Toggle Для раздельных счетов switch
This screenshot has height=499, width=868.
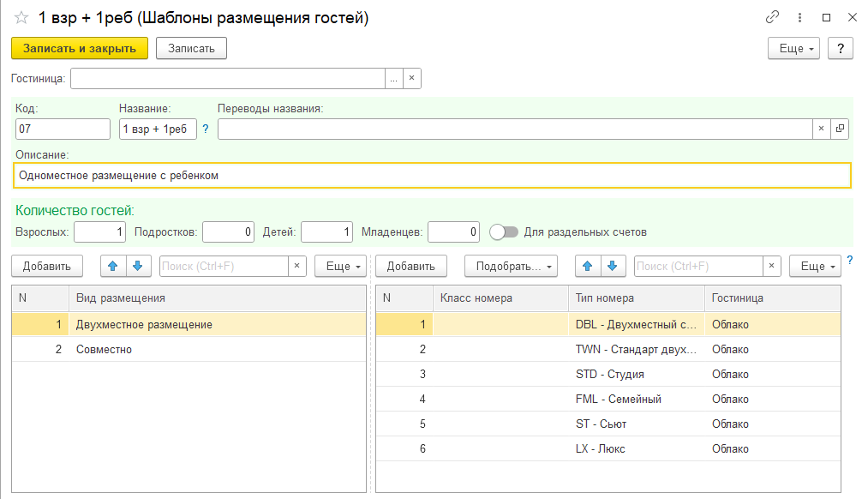coord(504,231)
